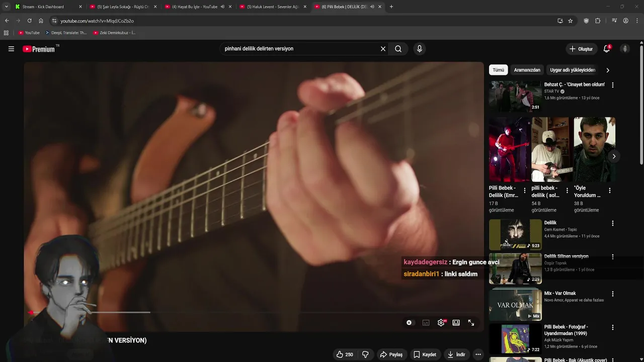Switch to theater mode in the player
The width and height of the screenshot is (644, 362).
click(x=456, y=323)
